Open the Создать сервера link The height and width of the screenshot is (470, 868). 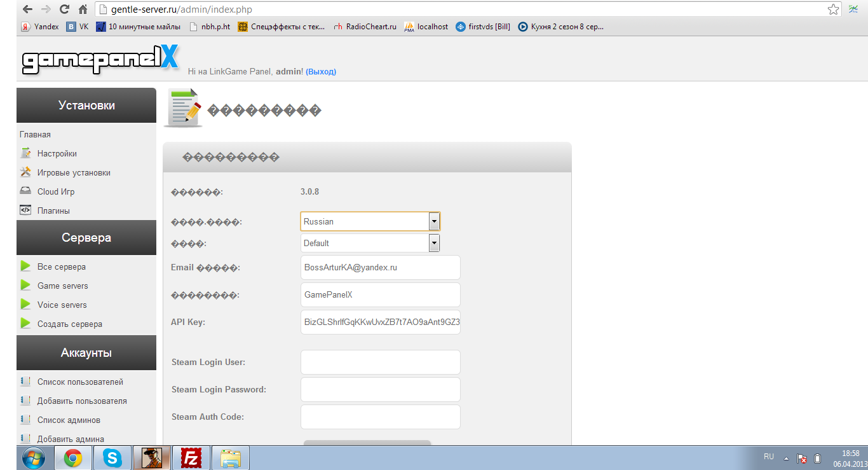pyautogui.click(x=70, y=324)
